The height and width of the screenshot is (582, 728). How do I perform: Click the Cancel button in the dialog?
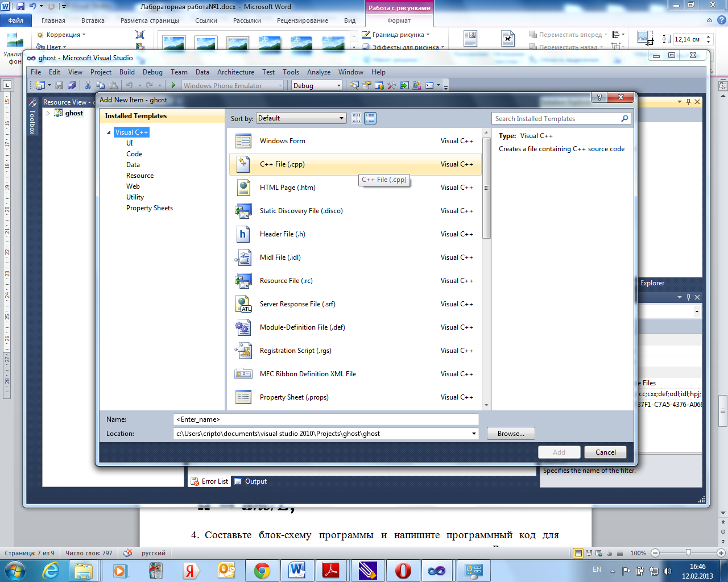(x=605, y=452)
